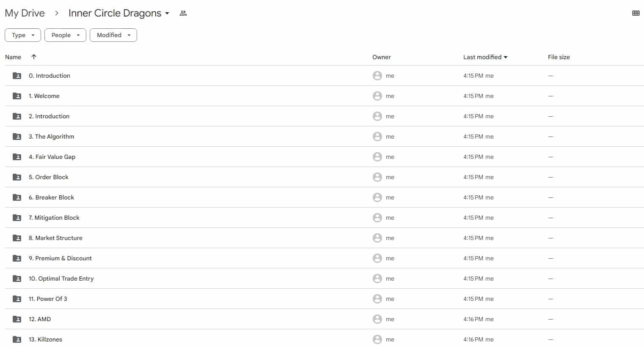This screenshot has width=644, height=347.
Task: Click the owner avatar in 8. Market Structure row
Action: (377, 238)
